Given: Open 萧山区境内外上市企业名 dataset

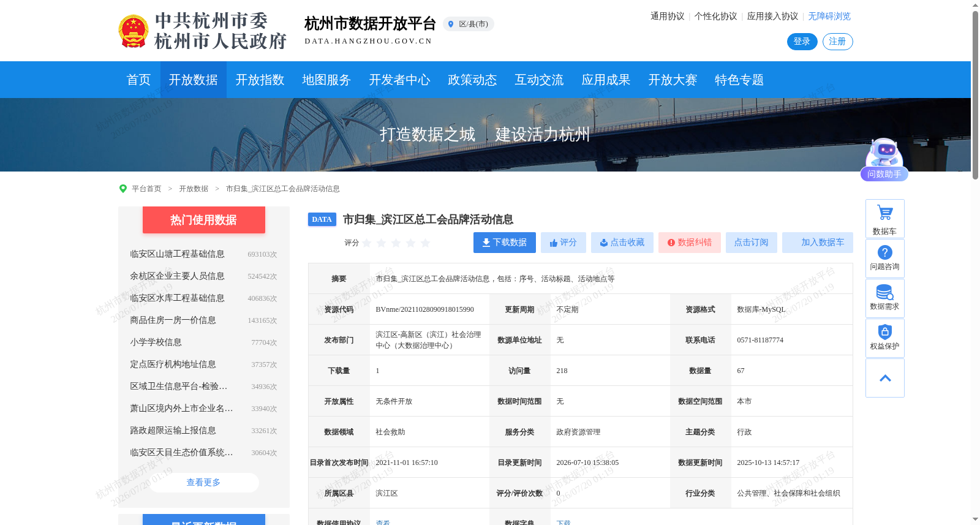Looking at the screenshot, I should pyautogui.click(x=181, y=409).
